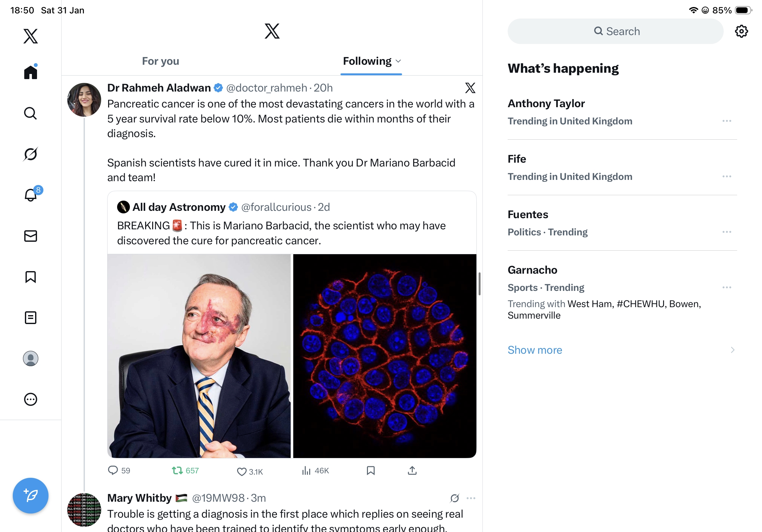
Task: Open more options for Anthony Taylor trend
Action: click(x=727, y=121)
